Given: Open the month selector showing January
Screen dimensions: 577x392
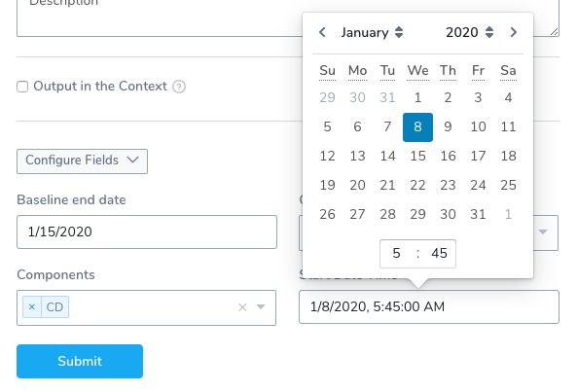Looking at the screenshot, I should point(372,32).
